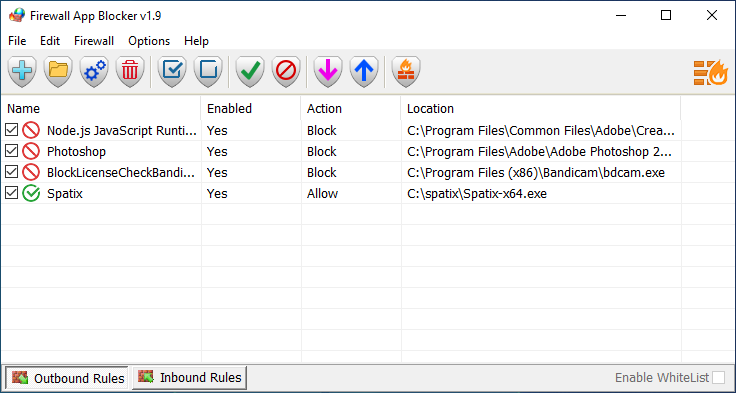Image resolution: width=736 pixels, height=393 pixels.
Task: Click the Add Folder toolbar icon
Action: click(x=58, y=71)
